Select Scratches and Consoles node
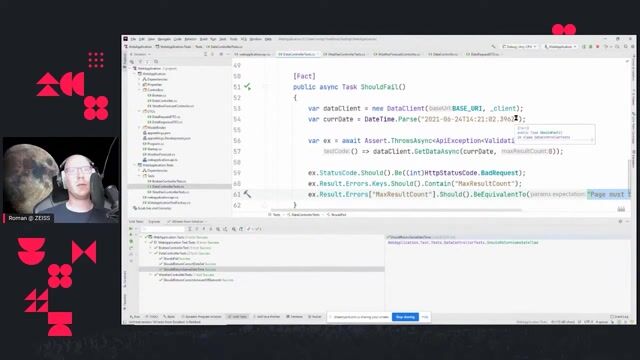Image resolution: width=640 pixels, height=360 pixels. (x=152, y=208)
